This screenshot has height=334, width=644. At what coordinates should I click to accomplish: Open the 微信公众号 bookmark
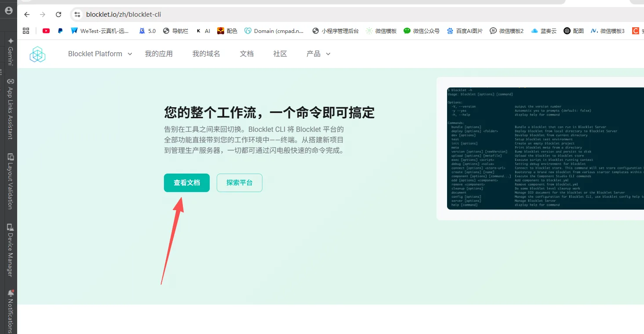422,31
